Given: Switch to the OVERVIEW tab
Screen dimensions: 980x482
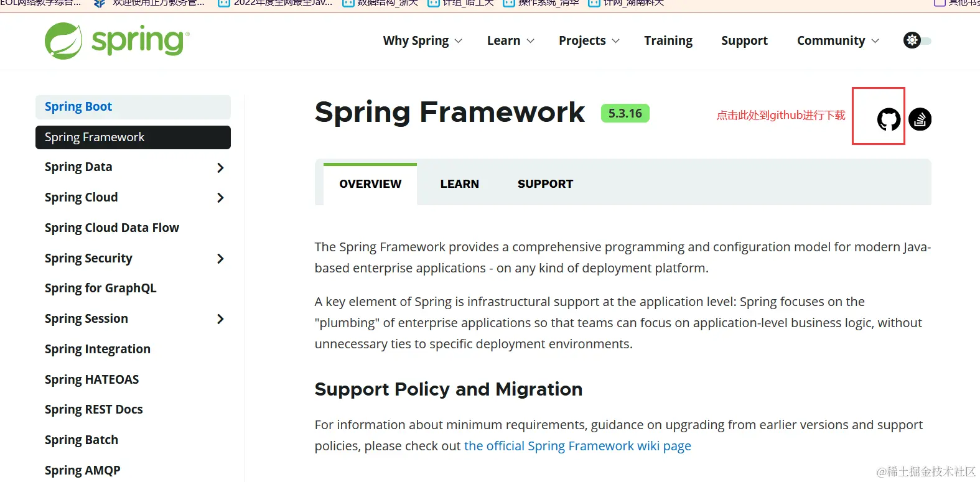Looking at the screenshot, I should [x=370, y=184].
